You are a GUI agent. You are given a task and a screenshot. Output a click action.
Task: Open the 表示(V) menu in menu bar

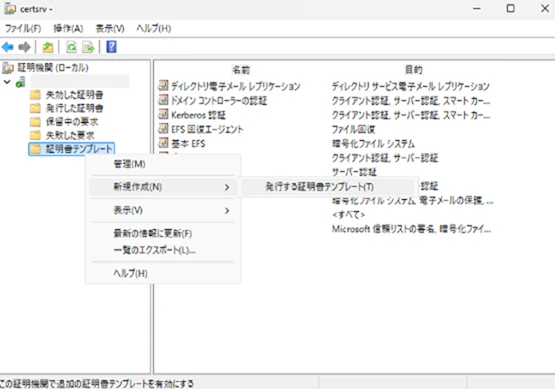pos(110,28)
